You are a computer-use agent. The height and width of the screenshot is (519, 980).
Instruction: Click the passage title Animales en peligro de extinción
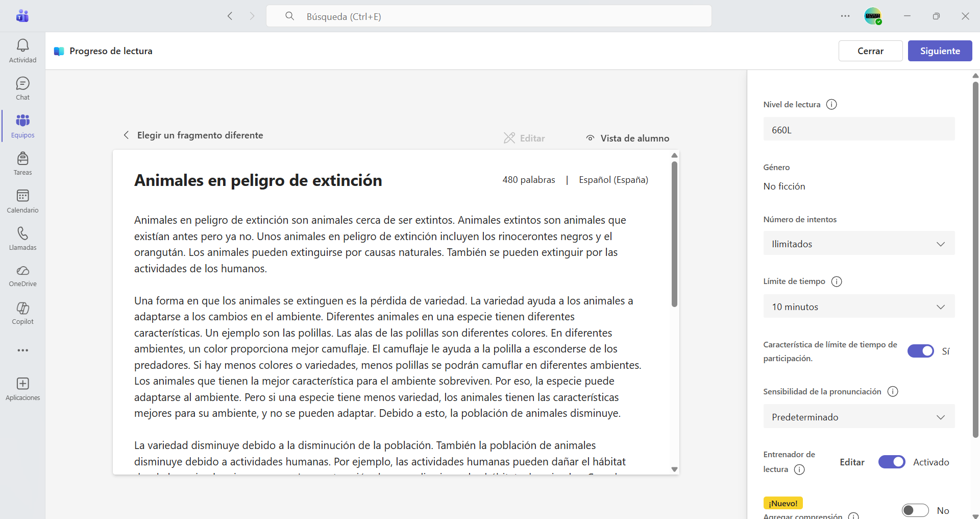[x=258, y=180]
